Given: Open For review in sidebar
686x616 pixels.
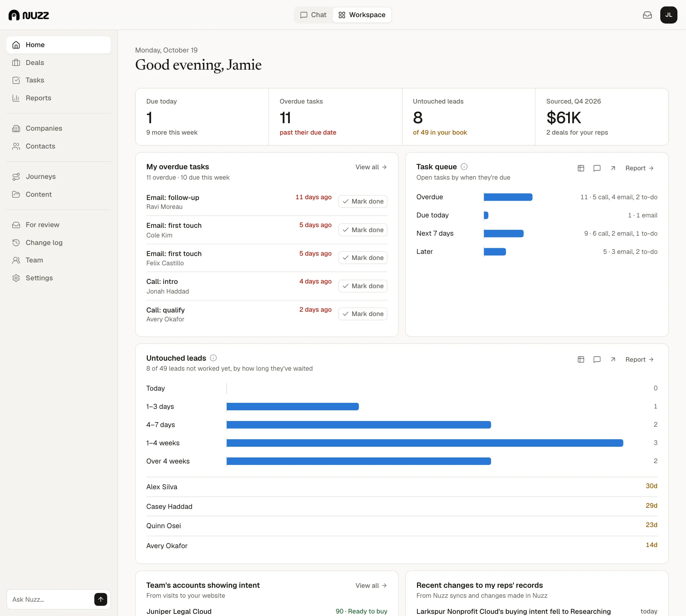Looking at the screenshot, I should (59, 225).
